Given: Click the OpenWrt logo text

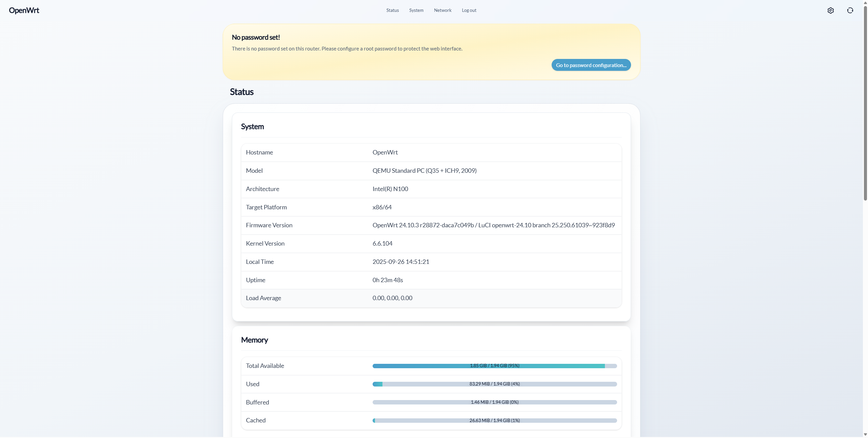Looking at the screenshot, I should [x=24, y=11].
